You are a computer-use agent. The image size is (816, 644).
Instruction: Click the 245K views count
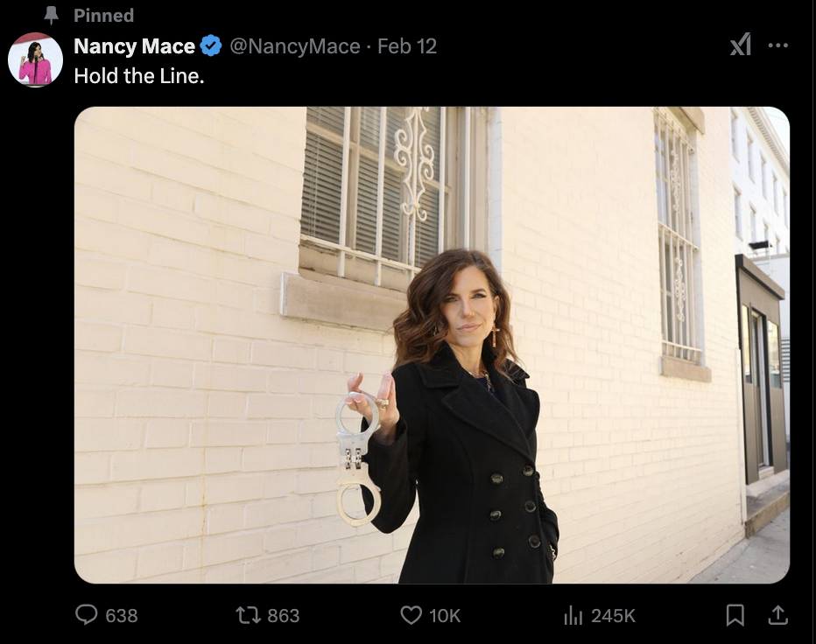613,615
